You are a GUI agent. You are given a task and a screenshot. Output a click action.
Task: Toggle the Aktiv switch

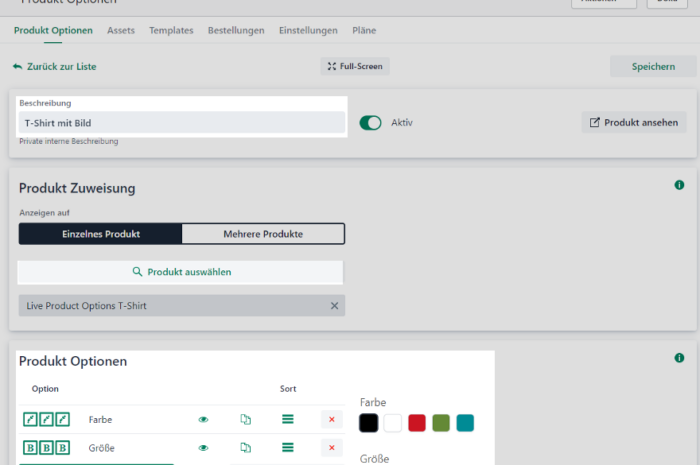click(x=371, y=123)
